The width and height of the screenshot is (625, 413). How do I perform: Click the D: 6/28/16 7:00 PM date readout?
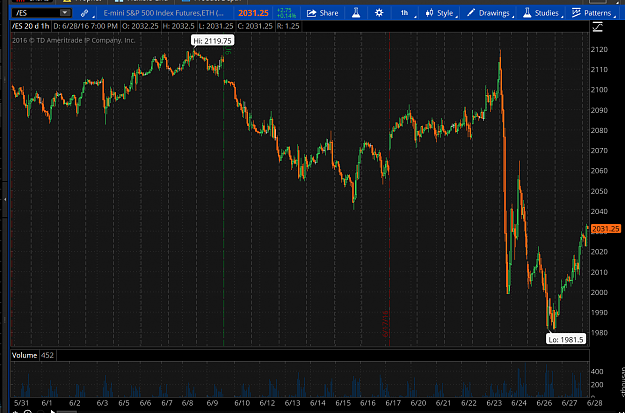point(86,27)
